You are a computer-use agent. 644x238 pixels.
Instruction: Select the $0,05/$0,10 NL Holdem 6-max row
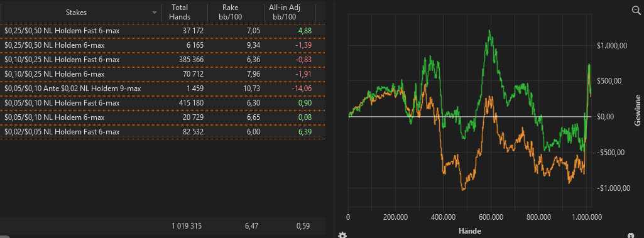pyautogui.click(x=163, y=117)
